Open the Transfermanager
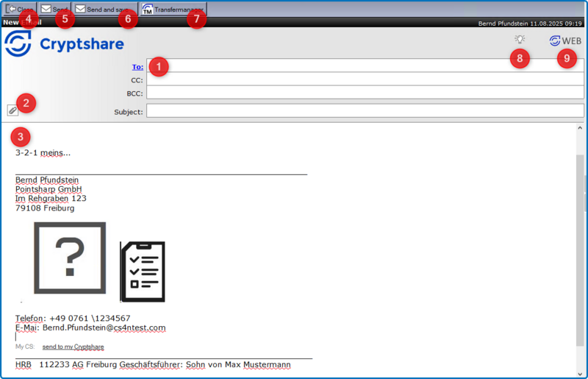 pyautogui.click(x=173, y=9)
